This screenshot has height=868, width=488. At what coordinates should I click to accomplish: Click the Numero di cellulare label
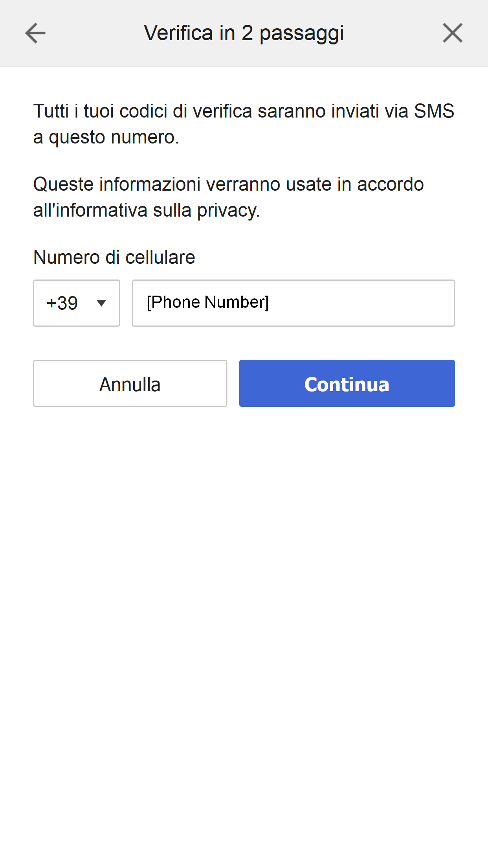coord(114,257)
